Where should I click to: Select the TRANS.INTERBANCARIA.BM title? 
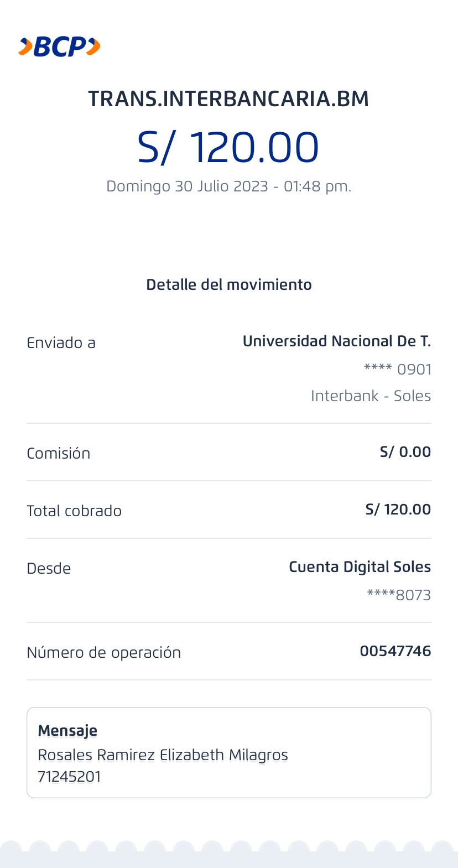tap(228, 99)
